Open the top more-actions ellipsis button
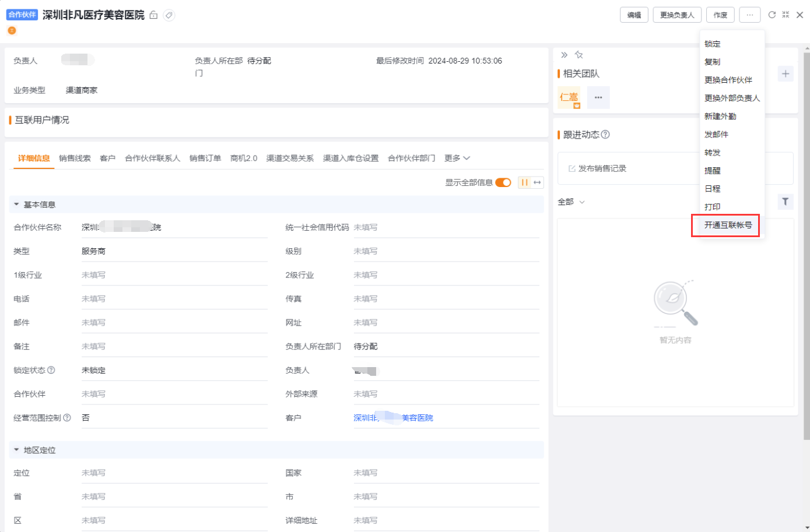 750,15
